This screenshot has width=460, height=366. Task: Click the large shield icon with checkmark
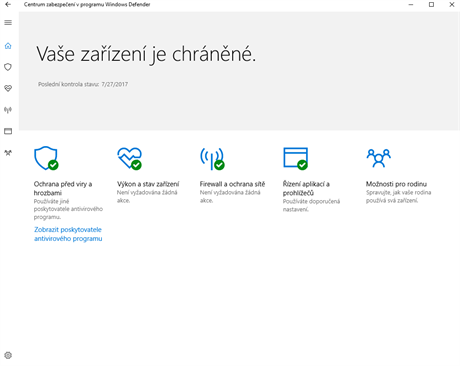46,158
